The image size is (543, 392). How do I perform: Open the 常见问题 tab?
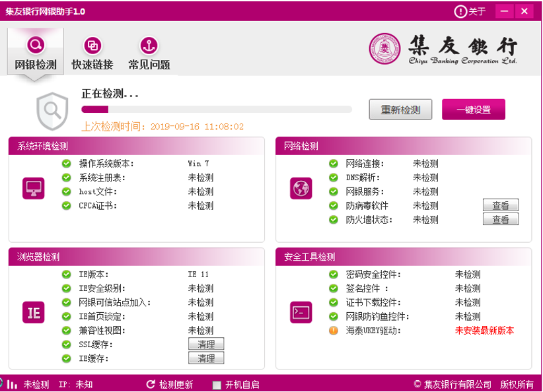click(x=149, y=53)
